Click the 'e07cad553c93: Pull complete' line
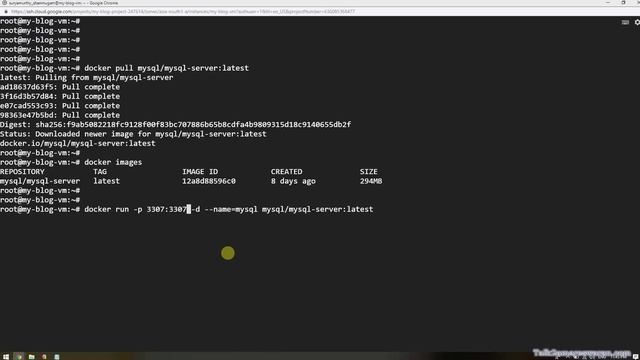640x360 pixels. coord(60,106)
